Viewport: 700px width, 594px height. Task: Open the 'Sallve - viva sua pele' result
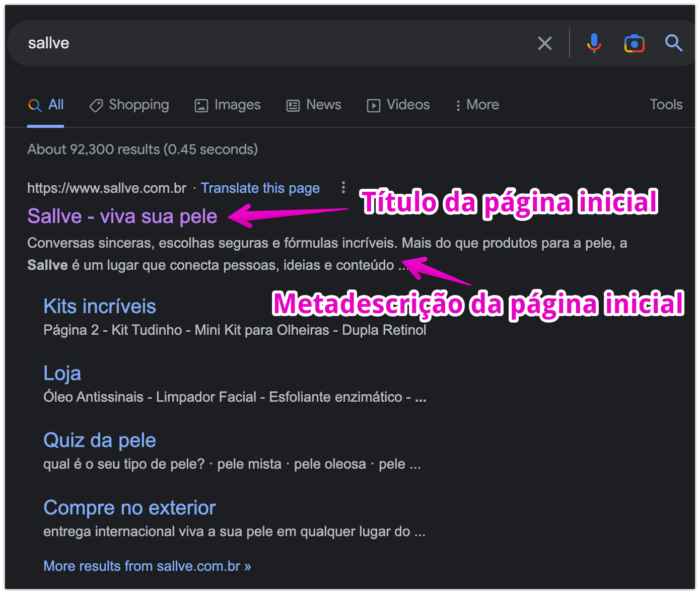(x=122, y=216)
